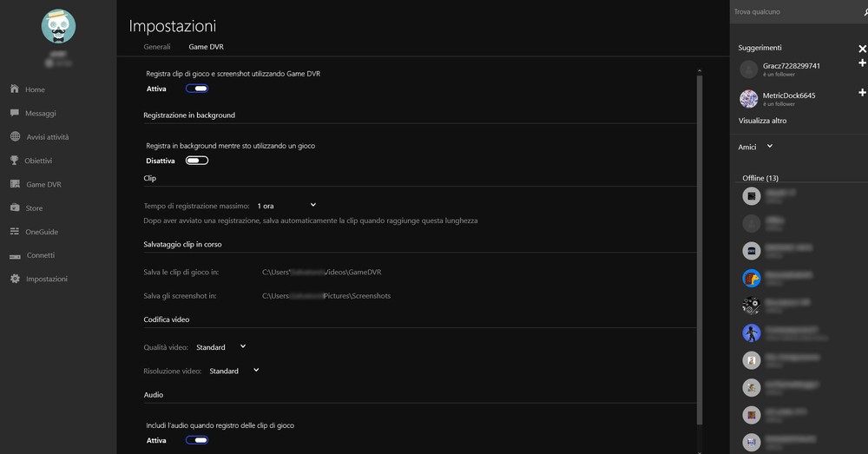The image size is (868, 454).
Task: Switch to the Generali tab
Action: click(x=156, y=47)
